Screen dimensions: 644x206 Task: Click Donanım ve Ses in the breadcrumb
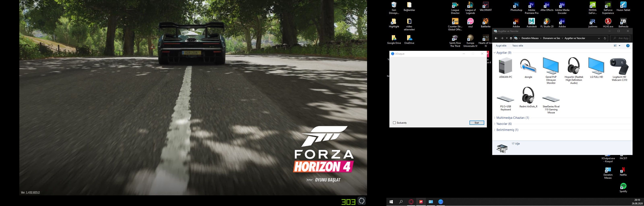point(551,38)
